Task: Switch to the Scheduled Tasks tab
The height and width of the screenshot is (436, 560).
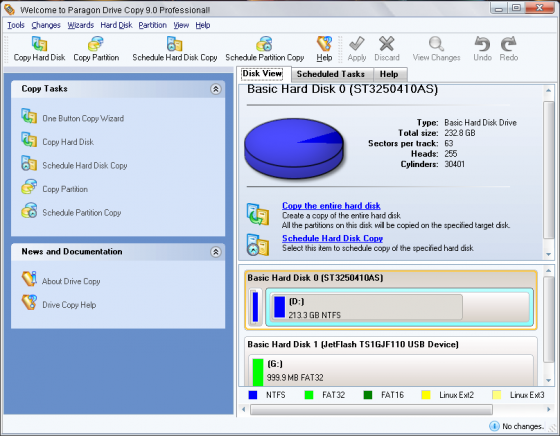Action: 331,74
